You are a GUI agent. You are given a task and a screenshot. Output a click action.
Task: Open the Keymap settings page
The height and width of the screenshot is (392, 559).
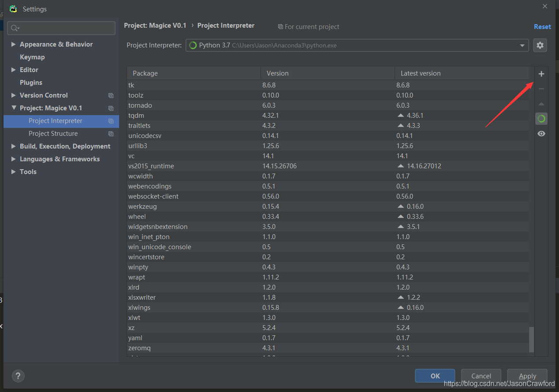click(32, 57)
